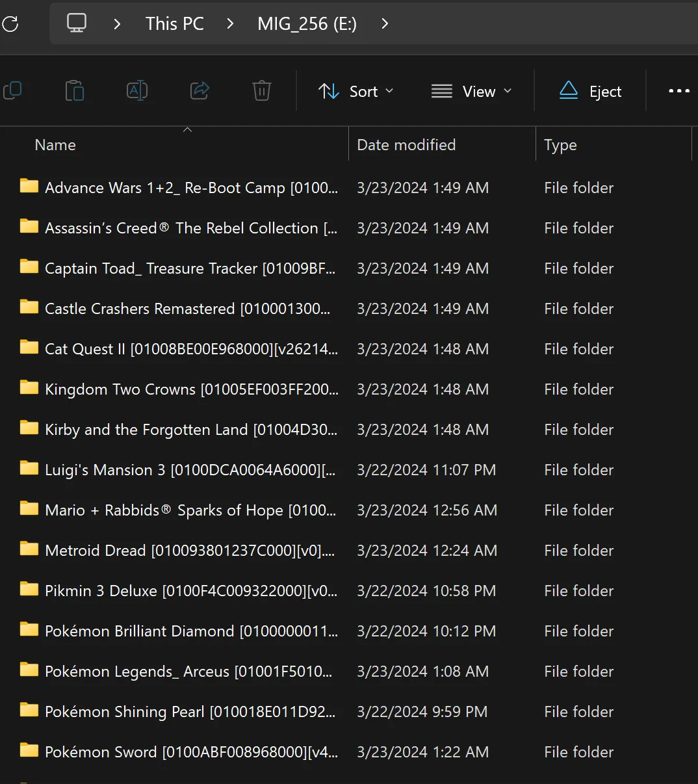Click the 3/22/2024 10:12 PM date cell

pyautogui.click(x=426, y=631)
